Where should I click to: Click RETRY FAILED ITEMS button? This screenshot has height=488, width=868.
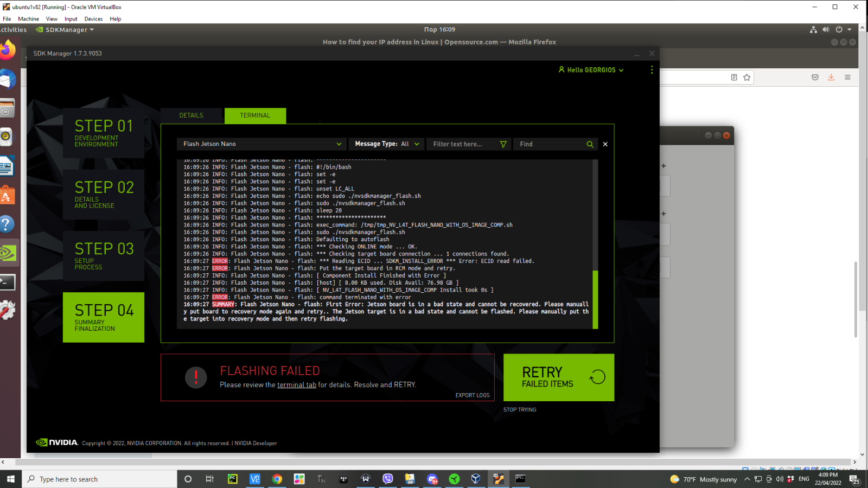[x=559, y=378]
